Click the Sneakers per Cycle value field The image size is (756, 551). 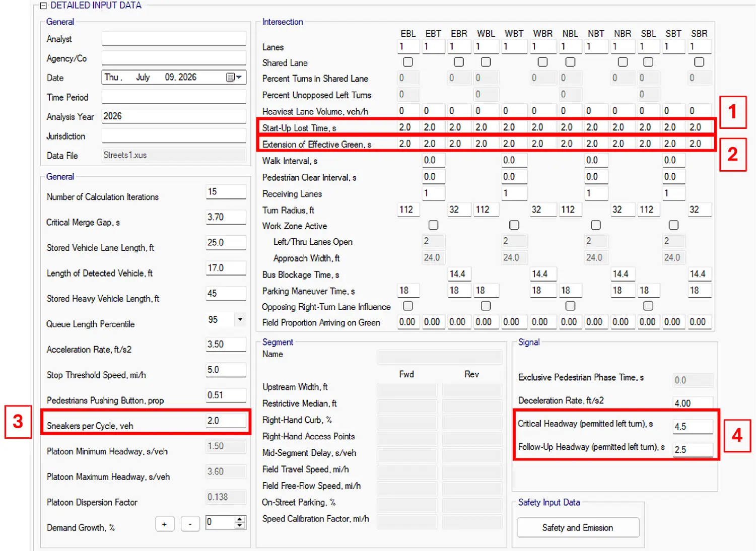tap(226, 421)
